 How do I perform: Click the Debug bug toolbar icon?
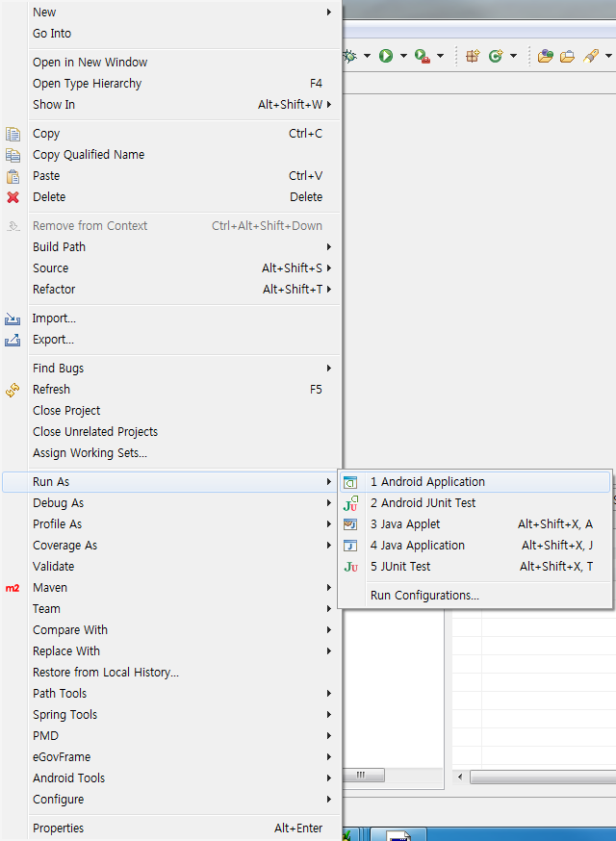coord(349,56)
